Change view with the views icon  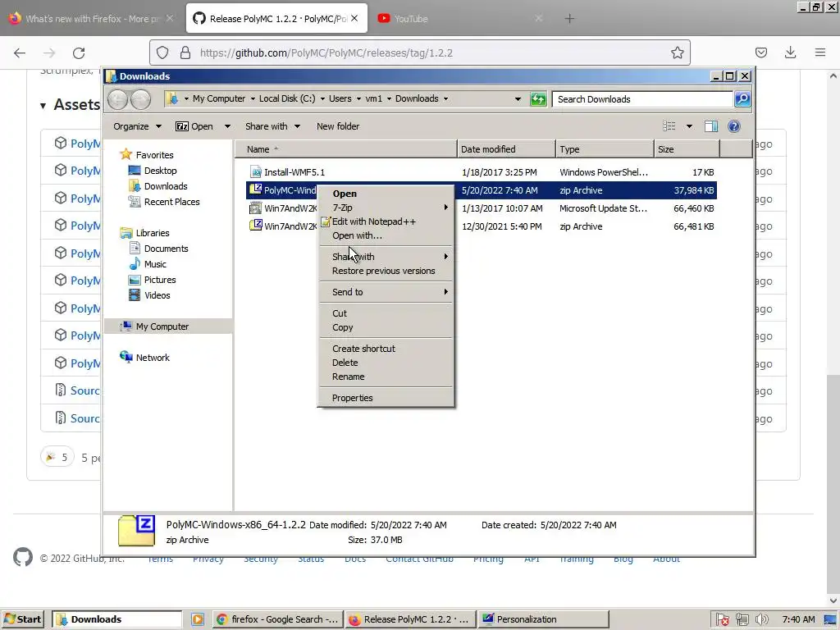click(x=669, y=126)
